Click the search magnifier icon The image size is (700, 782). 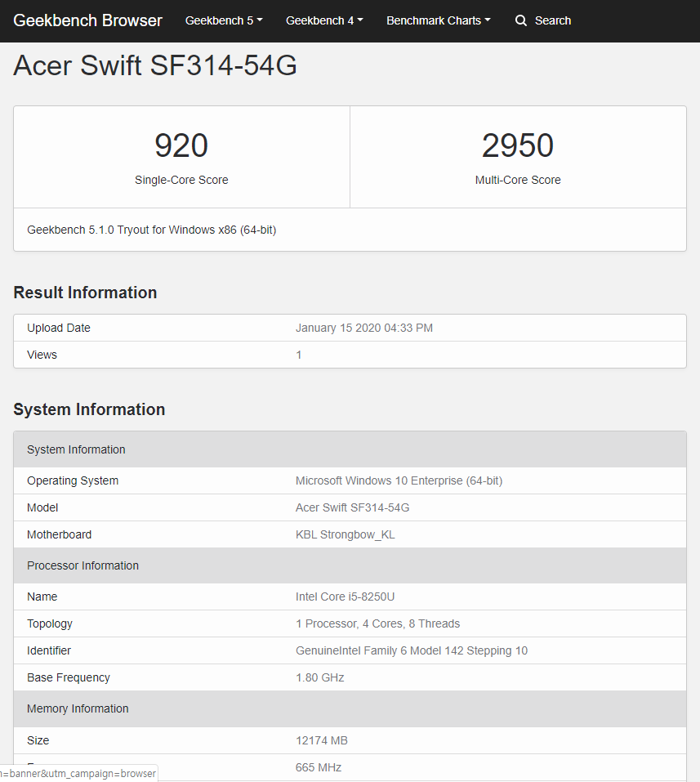520,20
